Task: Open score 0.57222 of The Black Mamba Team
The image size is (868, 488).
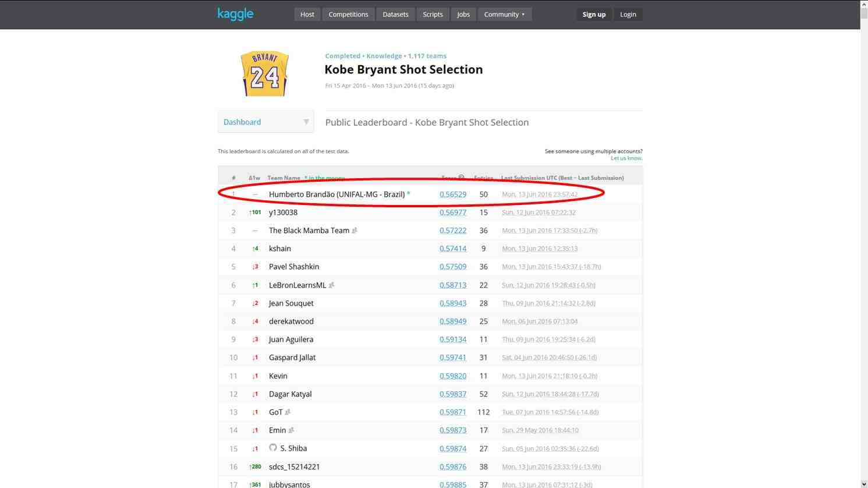Action: click(x=453, y=231)
